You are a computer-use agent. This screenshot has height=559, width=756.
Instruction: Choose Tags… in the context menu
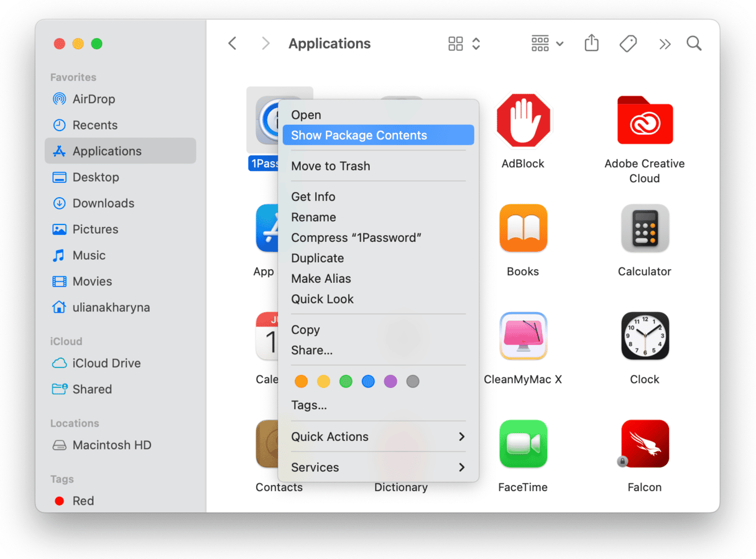(379, 405)
